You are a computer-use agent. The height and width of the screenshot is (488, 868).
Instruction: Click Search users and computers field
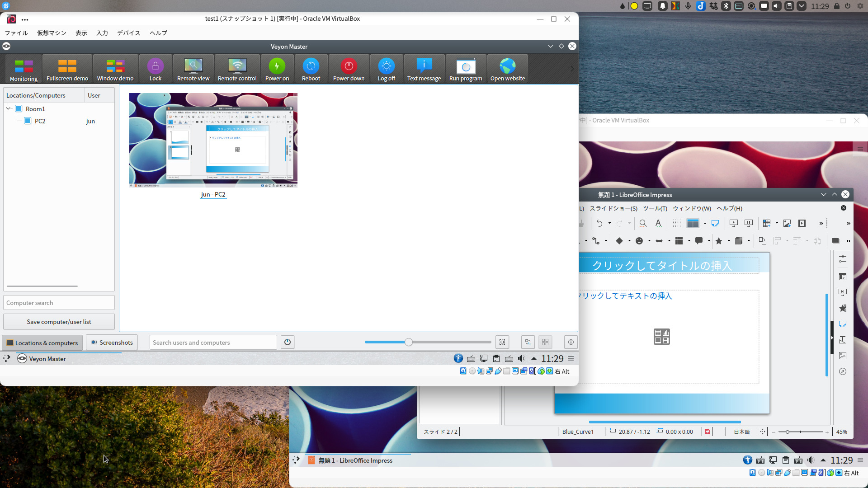coord(213,343)
